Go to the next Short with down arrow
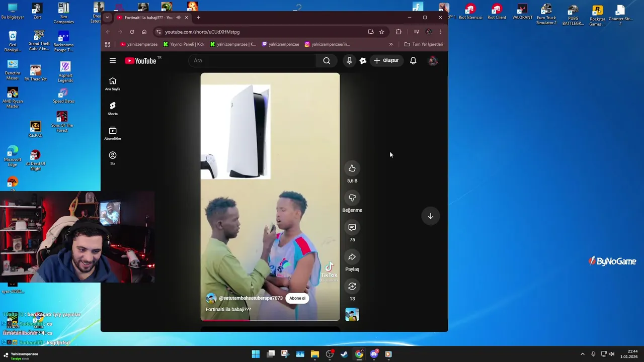This screenshot has height=362, width=644. click(x=431, y=216)
